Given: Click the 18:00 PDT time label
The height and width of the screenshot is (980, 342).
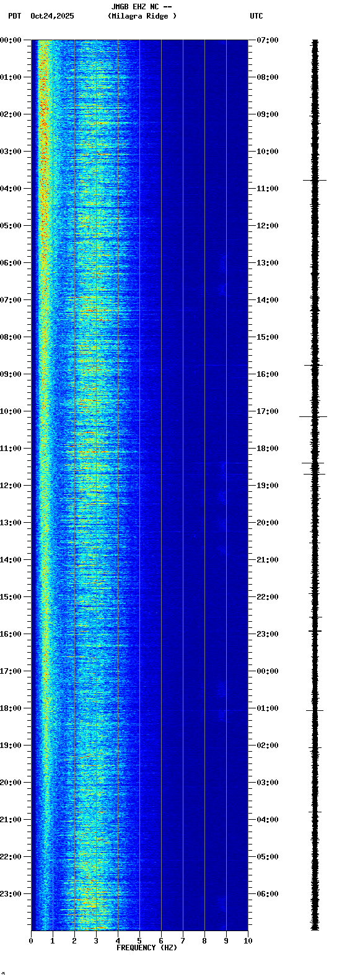Looking at the screenshot, I should tap(11, 708).
